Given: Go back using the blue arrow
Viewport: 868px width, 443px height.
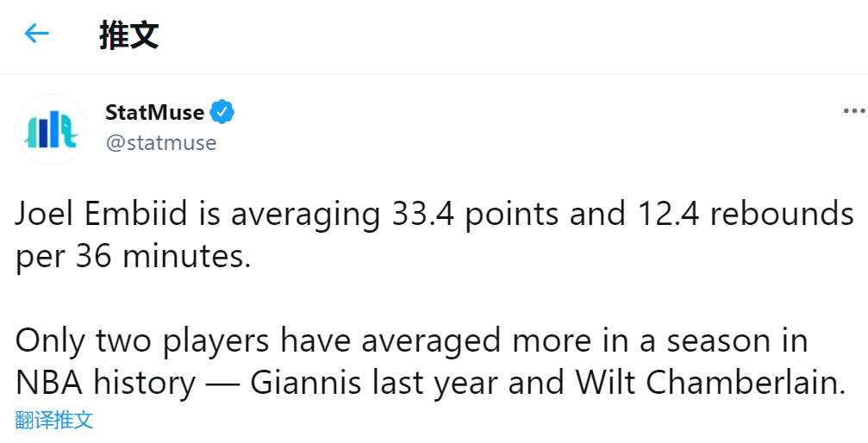Looking at the screenshot, I should 37,34.
